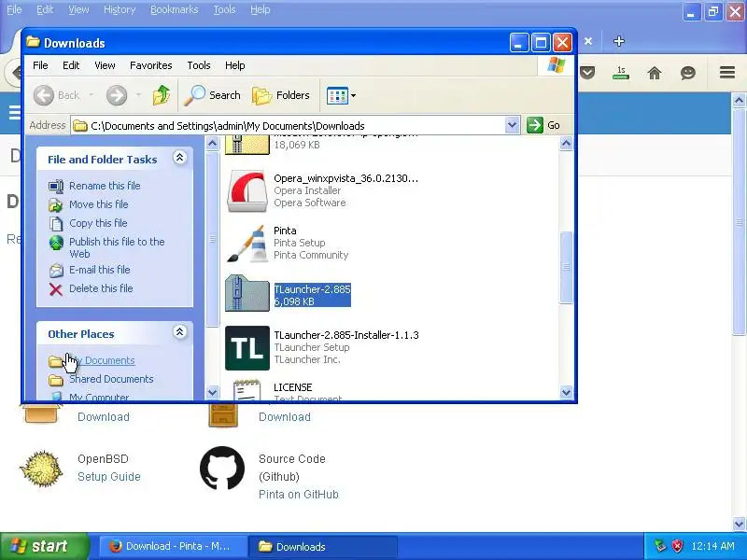Open the Explorer Favorites menu
Viewport: 747px width, 560px height.
coord(151,65)
